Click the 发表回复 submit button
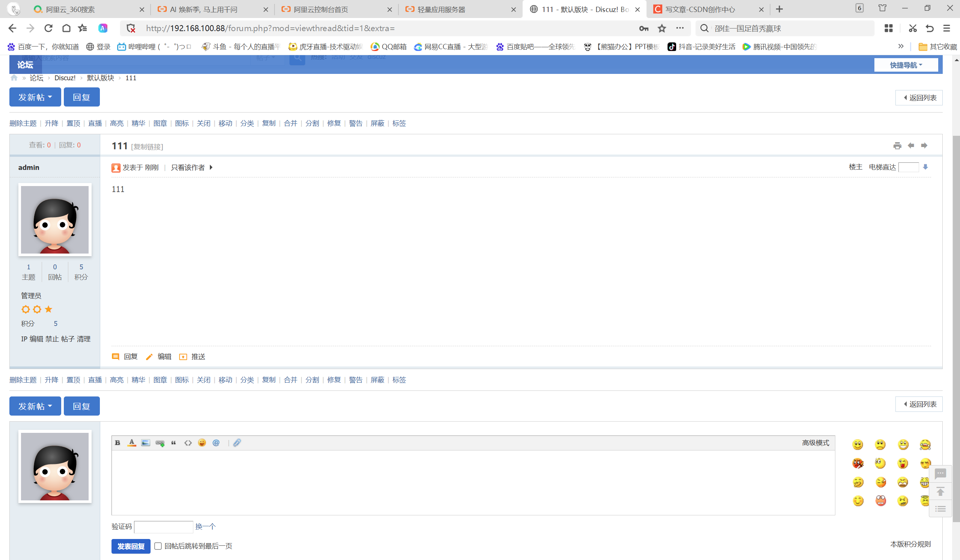Screen dimensions: 960x560 coord(131,546)
